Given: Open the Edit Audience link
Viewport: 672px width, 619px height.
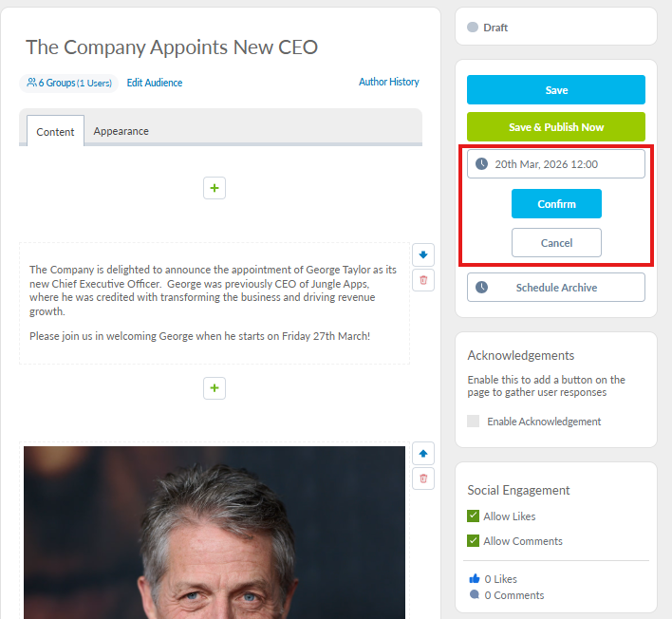Looking at the screenshot, I should click(155, 83).
